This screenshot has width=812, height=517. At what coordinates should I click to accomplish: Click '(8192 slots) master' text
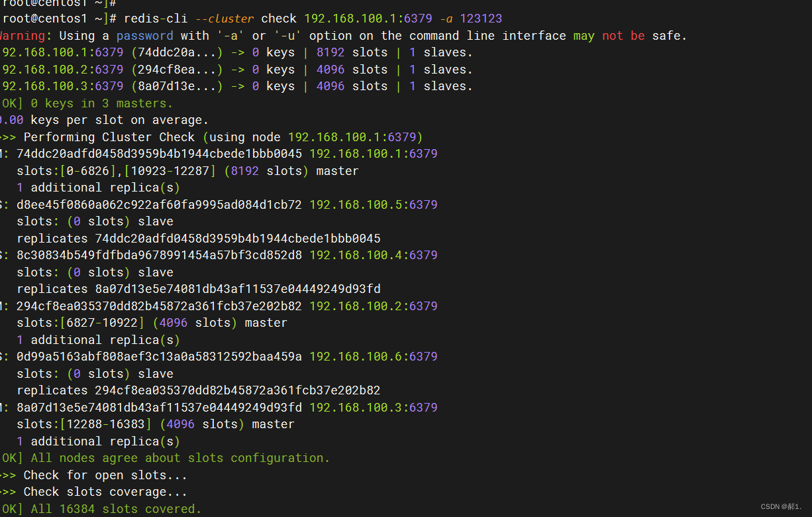(x=291, y=171)
